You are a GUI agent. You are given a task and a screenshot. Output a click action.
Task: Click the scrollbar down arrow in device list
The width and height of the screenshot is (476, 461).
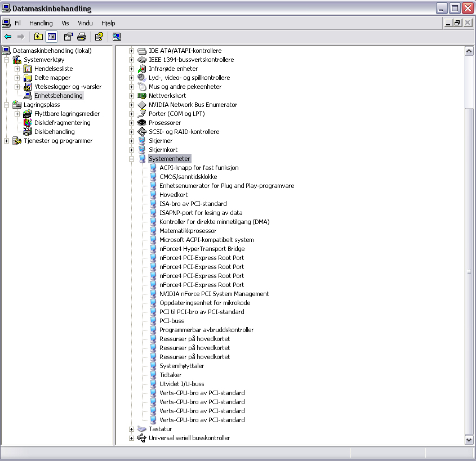(x=469, y=440)
